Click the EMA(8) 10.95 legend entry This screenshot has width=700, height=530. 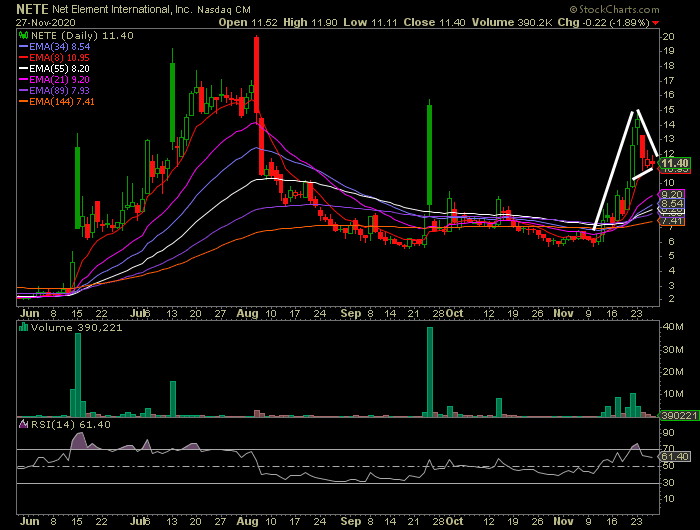(x=59, y=58)
